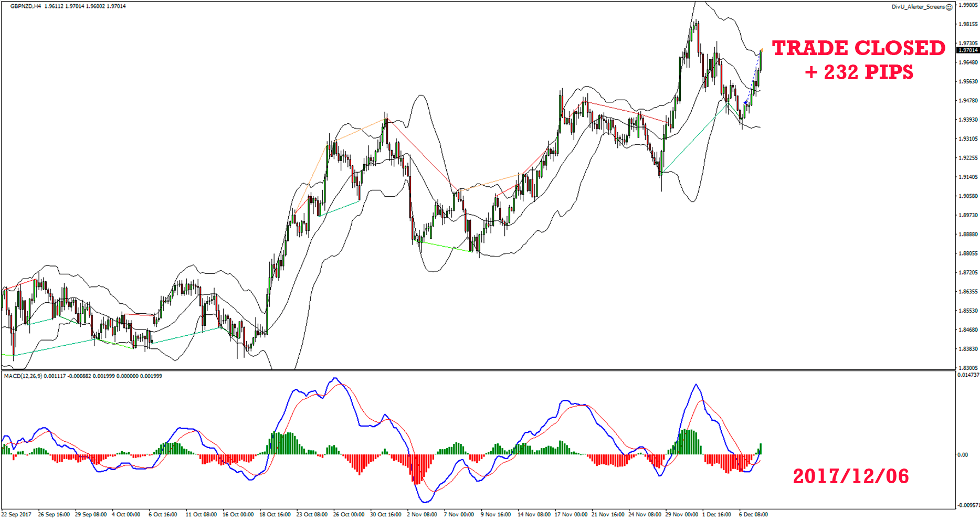Image resolution: width=980 pixels, height=521 pixels.
Task: Click the 6 Dec 08:00 time axis label
Action: click(753, 515)
